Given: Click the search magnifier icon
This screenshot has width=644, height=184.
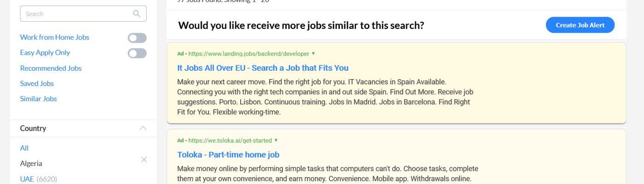Looking at the screenshot, I should click(137, 14).
